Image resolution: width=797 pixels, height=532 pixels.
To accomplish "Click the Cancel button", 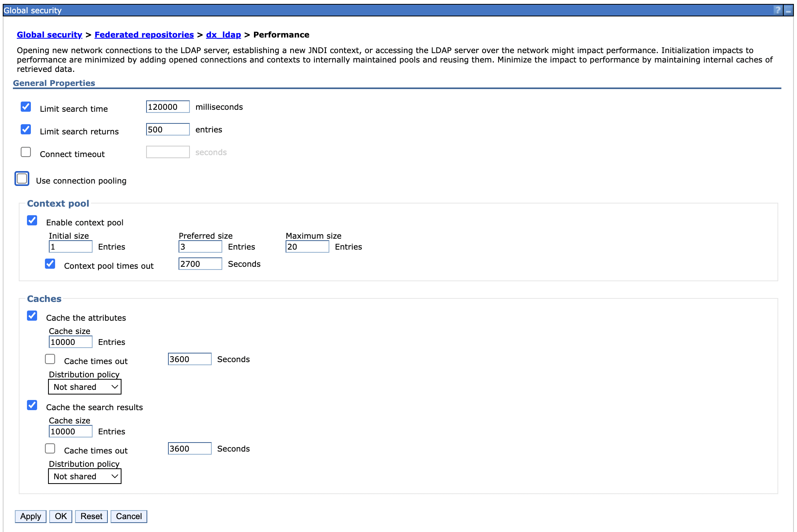I will pos(129,516).
